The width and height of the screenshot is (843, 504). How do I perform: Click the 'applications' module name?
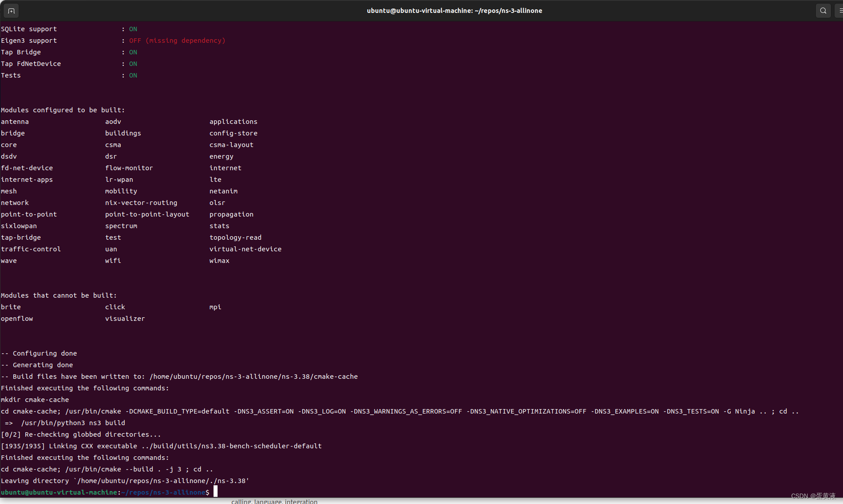click(x=233, y=122)
